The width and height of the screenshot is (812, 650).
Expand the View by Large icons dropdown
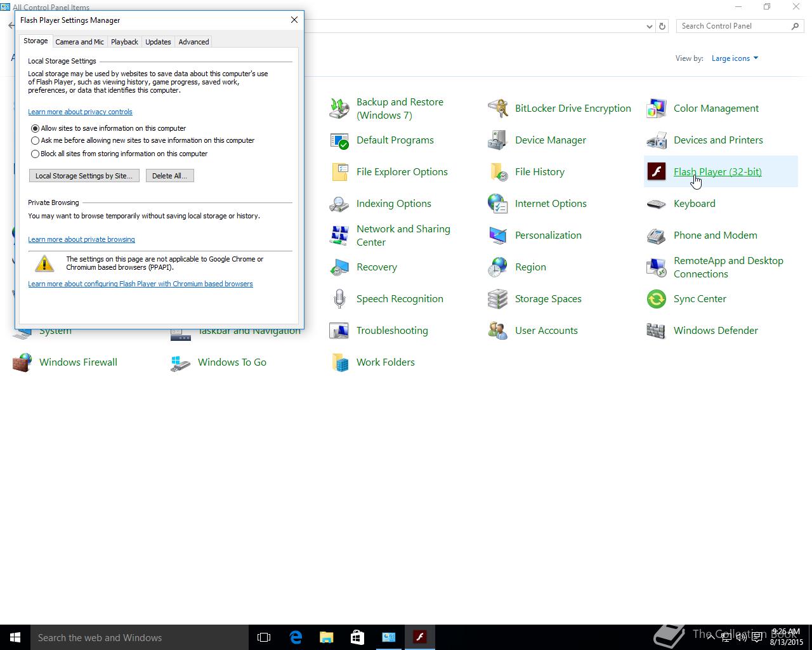coord(735,58)
